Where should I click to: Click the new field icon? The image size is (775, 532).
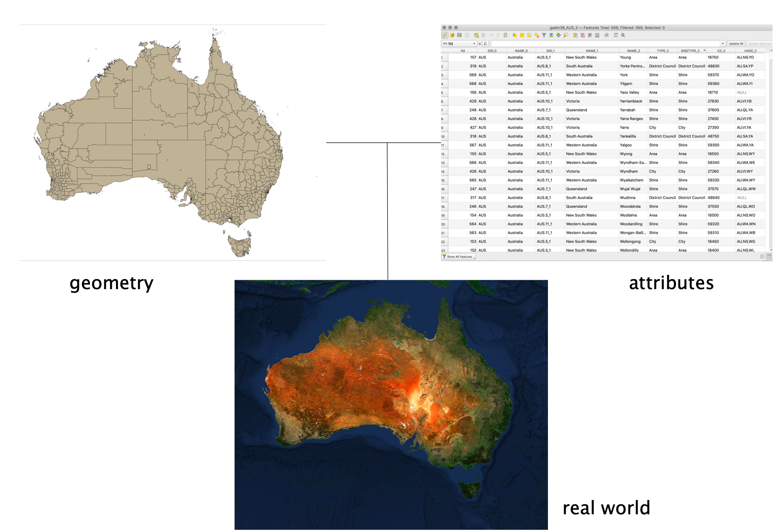pos(575,35)
